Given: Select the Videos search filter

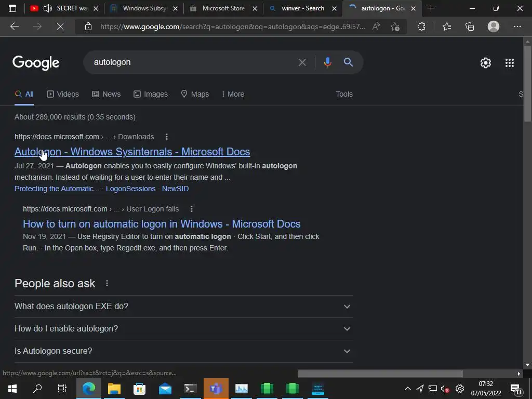Looking at the screenshot, I should 63,95.
